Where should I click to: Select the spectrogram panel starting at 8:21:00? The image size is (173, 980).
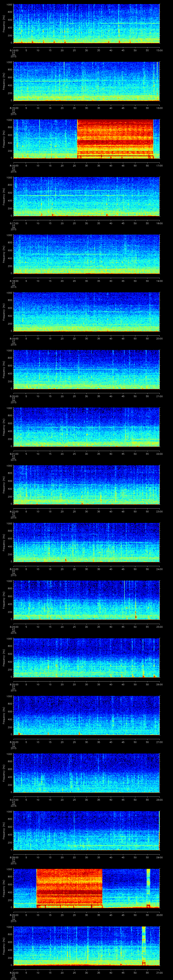(86, 427)
